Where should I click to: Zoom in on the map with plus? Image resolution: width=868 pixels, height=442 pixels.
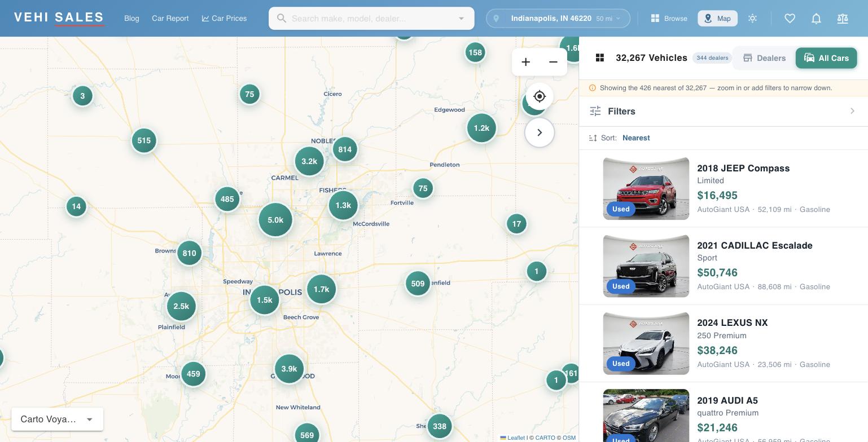(525, 62)
